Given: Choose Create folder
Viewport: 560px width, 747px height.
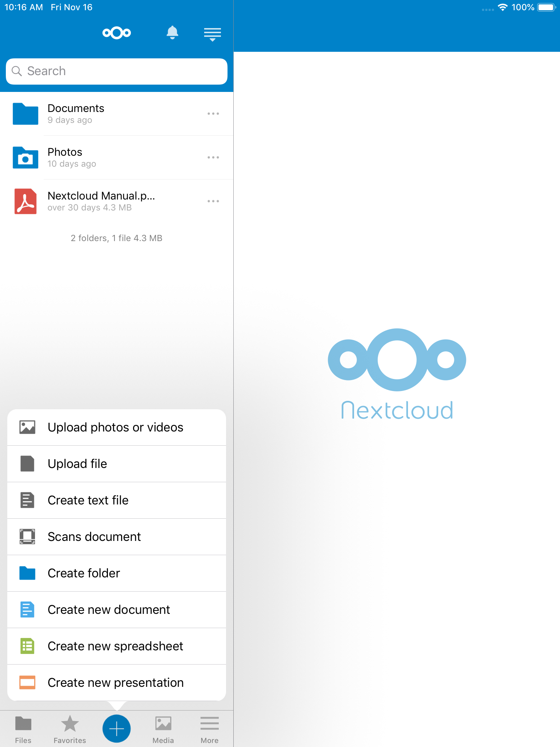Looking at the screenshot, I should click(x=117, y=573).
